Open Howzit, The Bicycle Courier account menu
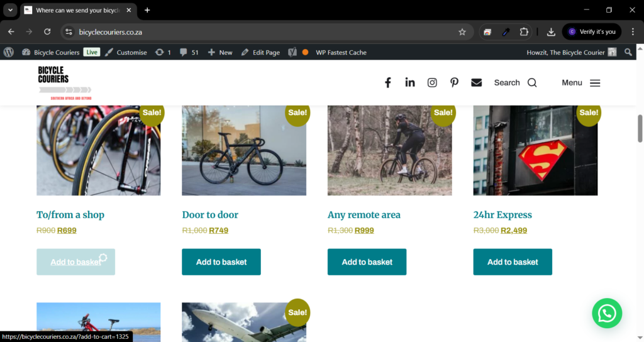This screenshot has height=342, width=644. [x=571, y=52]
